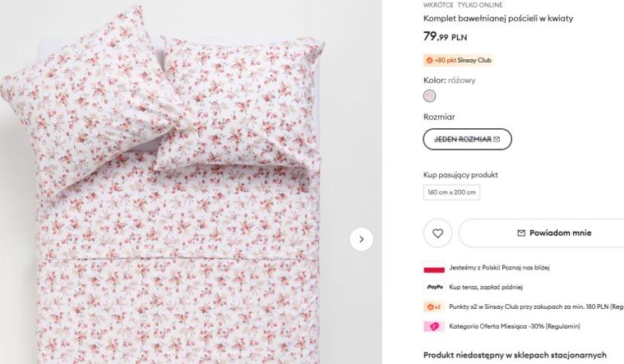
Task: Select the JEDEN ROZMIAR size option
Action: (467, 140)
